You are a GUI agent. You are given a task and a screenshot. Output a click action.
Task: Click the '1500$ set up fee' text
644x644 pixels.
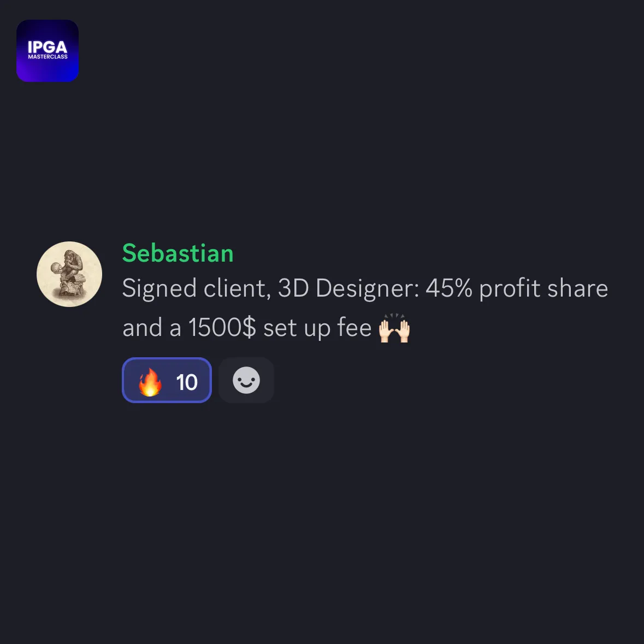click(280, 328)
